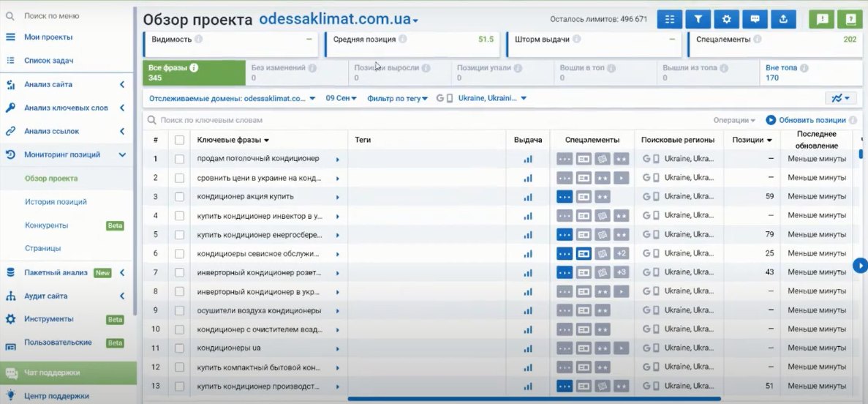The width and height of the screenshot is (868, 404).
Task: Click the export upload button
Action: (783, 19)
